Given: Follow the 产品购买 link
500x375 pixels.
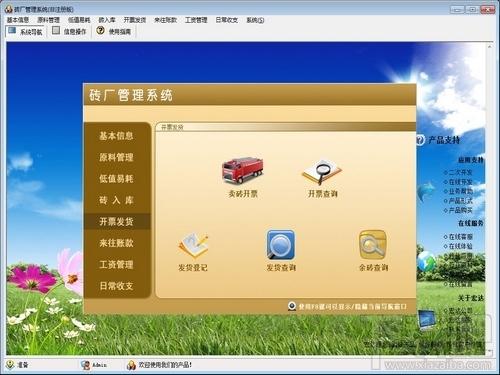Looking at the screenshot, I should point(460,210).
